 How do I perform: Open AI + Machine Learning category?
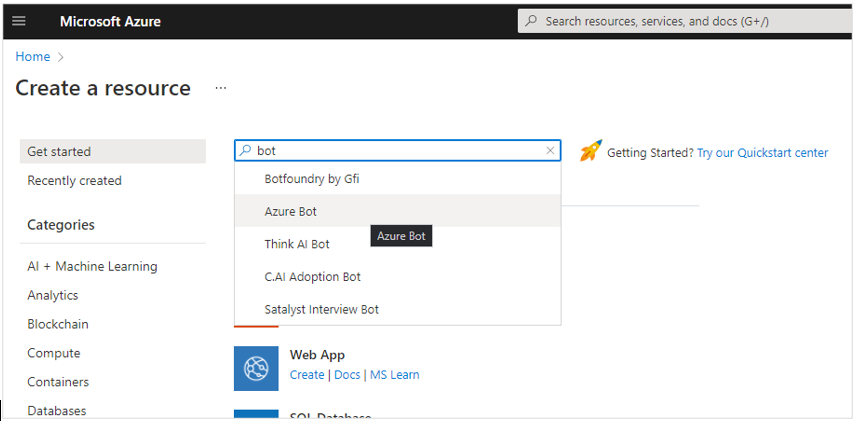click(x=92, y=266)
